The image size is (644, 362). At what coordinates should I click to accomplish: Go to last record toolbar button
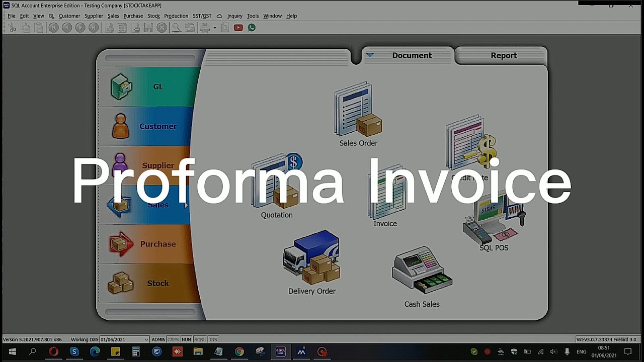[93, 28]
